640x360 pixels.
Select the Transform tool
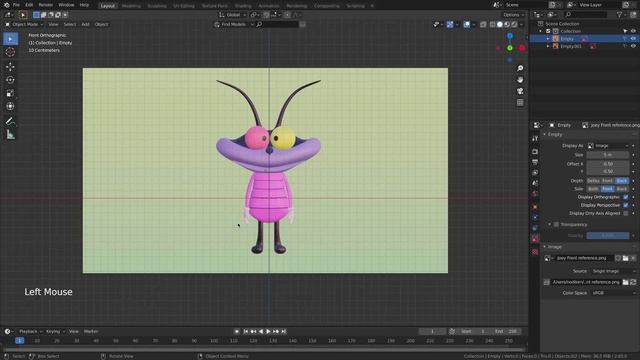point(10,106)
